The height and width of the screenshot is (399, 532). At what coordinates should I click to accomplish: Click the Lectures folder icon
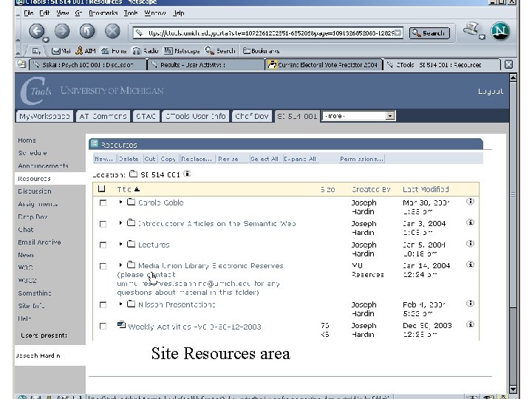click(x=131, y=244)
